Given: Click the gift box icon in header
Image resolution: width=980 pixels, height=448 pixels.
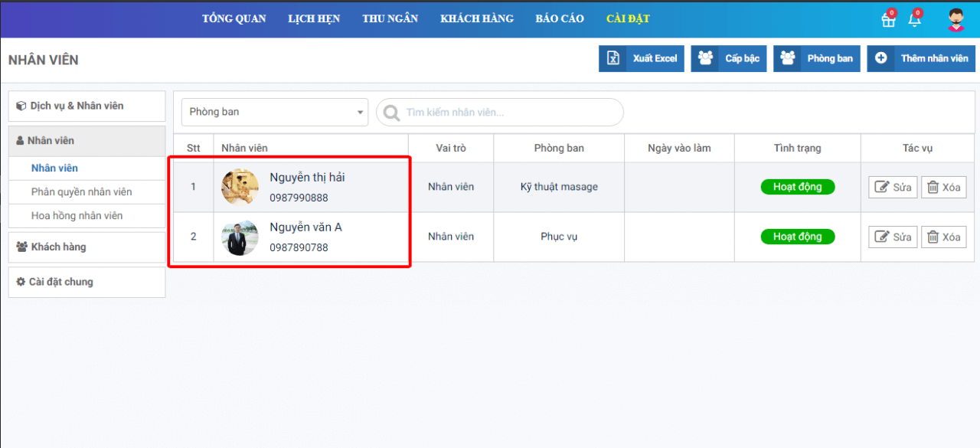Looking at the screenshot, I should pos(888,20).
